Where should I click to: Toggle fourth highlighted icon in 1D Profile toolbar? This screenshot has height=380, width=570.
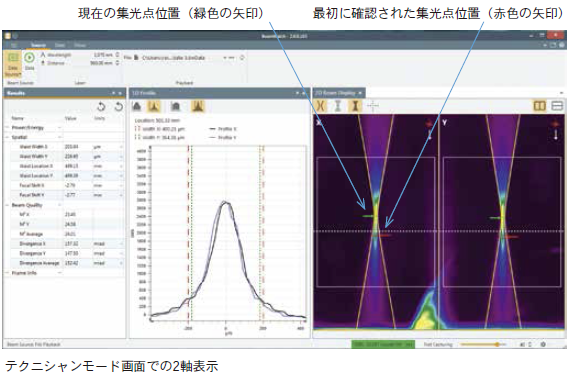(x=198, y=107)
